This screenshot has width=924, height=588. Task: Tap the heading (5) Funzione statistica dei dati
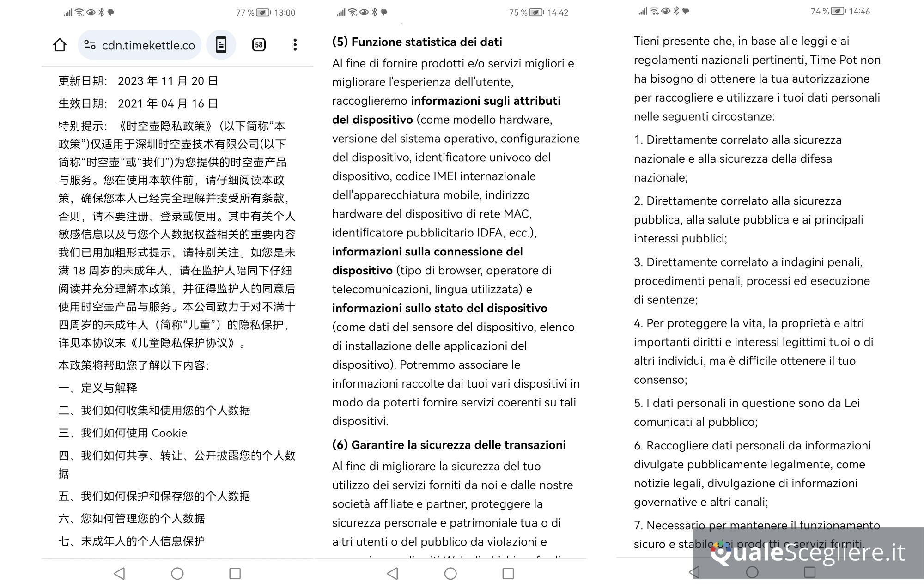[417, 42]
